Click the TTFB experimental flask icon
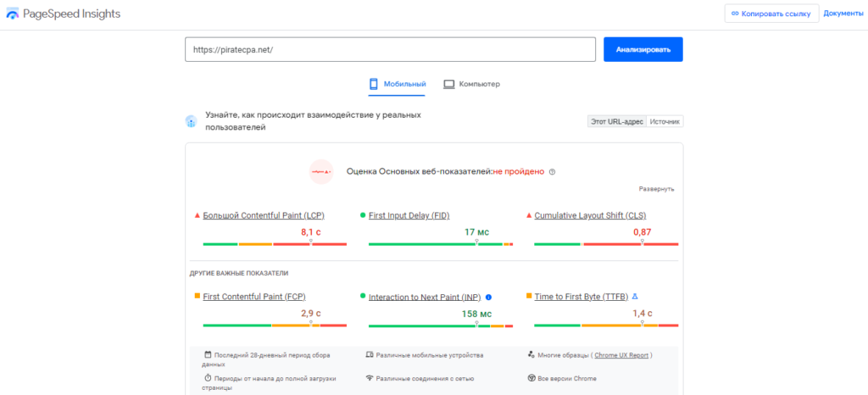The image size is (868, 395). pos(635,297)
